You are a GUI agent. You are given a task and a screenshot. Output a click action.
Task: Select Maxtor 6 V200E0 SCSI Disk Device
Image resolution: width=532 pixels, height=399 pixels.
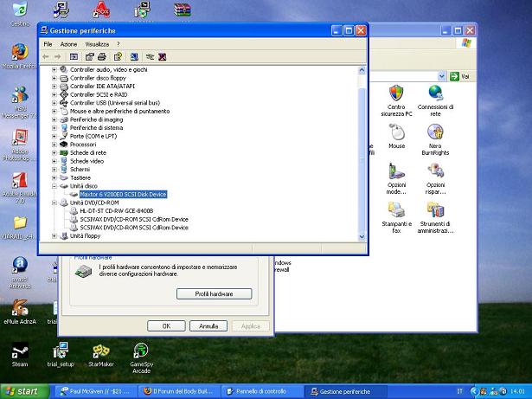pyautogui.click(x=128, y=194)
